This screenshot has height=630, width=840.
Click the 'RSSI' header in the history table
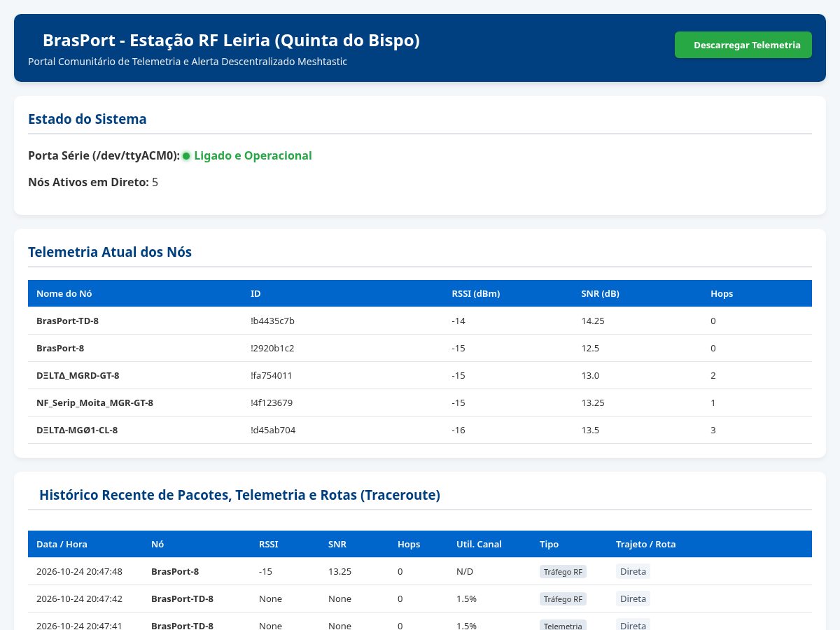click(x=268, y=544)
